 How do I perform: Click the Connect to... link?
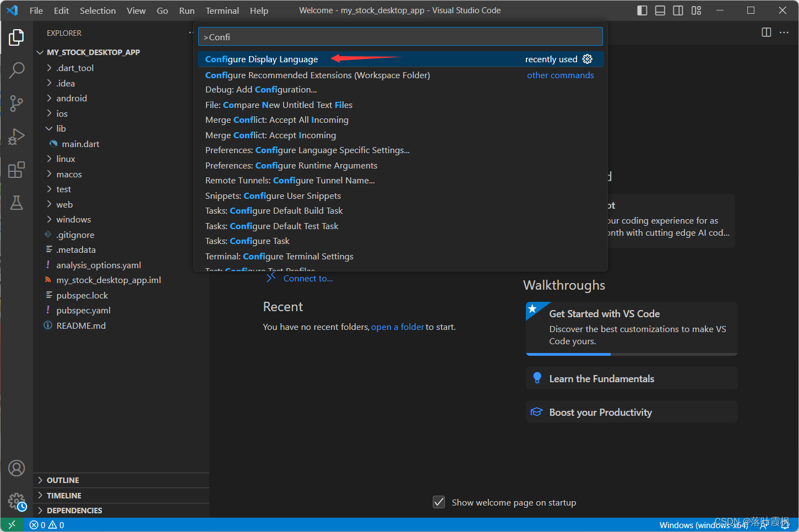(308, 279)
